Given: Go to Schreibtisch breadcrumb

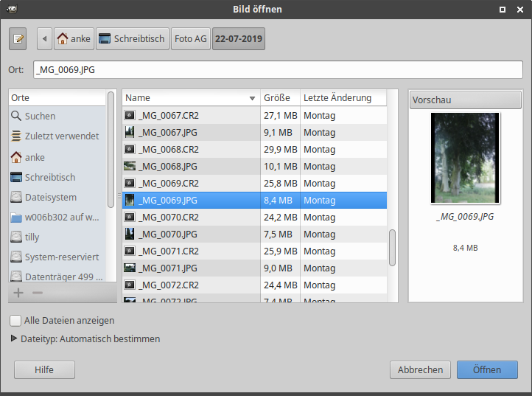Looking at the screenshot, I should (x=133, y=39).
